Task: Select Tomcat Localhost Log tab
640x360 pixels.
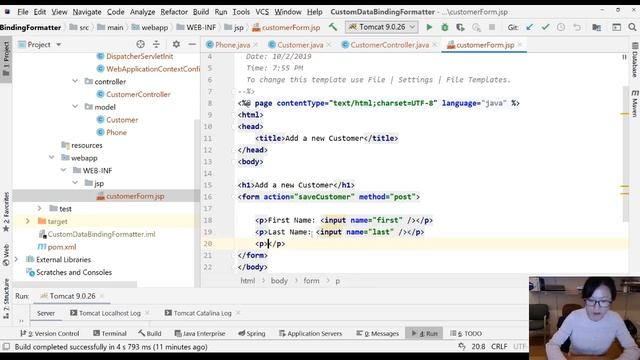Action: tap(109, 313)
